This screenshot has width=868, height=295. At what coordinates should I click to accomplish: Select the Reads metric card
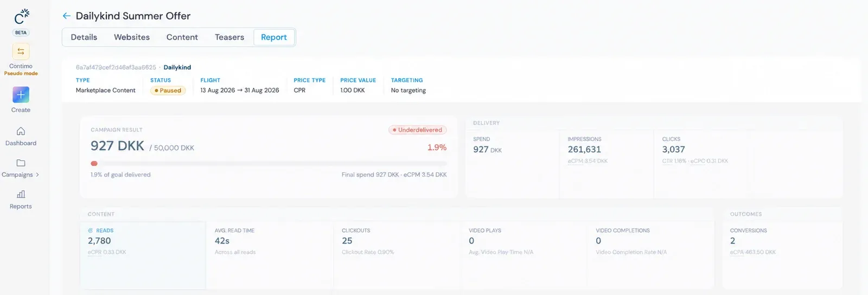pyautogui.click(x=143, y=255)
